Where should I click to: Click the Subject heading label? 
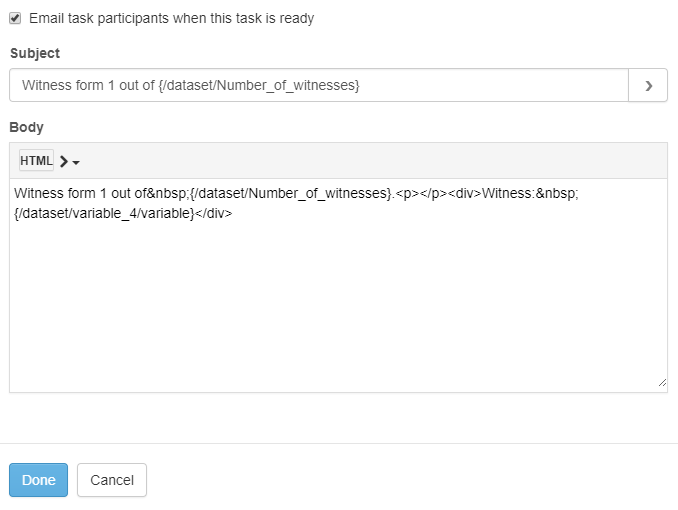(x=35, y=53)
